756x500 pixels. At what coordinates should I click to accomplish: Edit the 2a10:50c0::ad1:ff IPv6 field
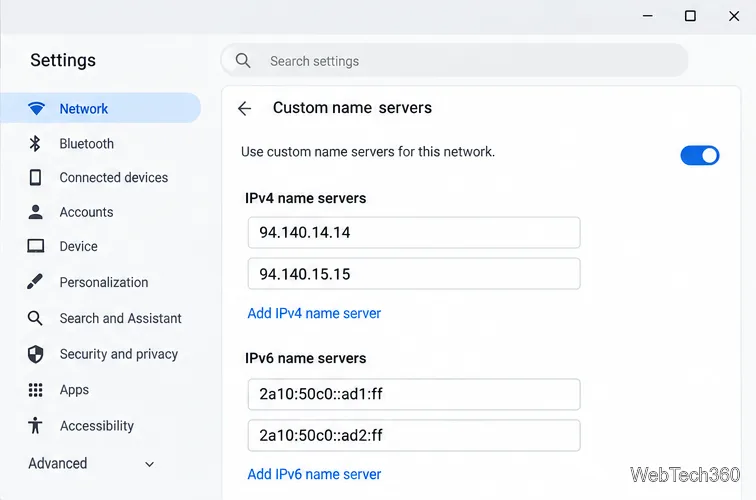coord(414,394)
